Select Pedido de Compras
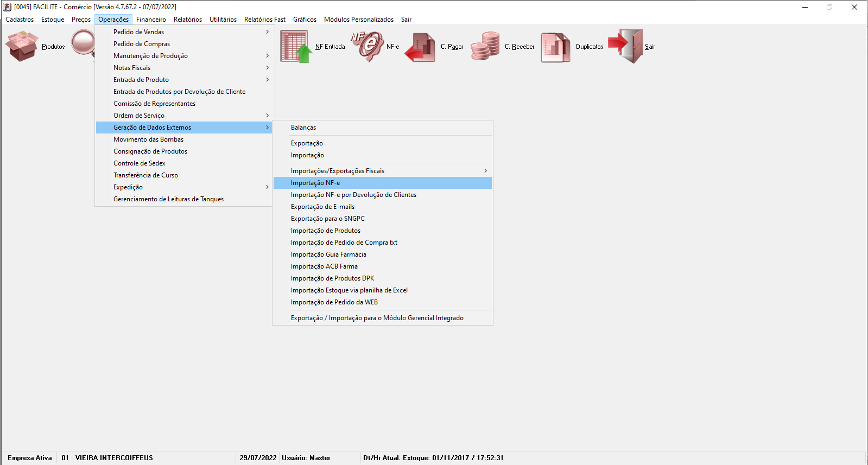Screen dimensions: 868x465 184,44
